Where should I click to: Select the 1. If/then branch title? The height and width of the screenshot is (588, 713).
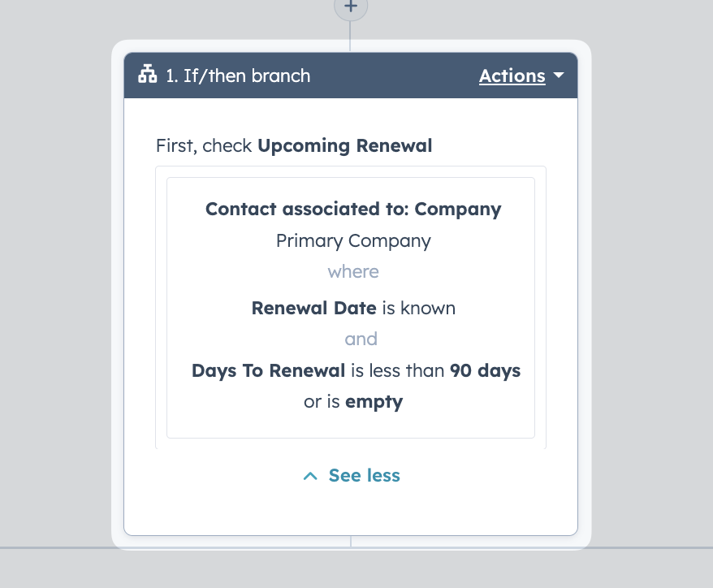[x=238, y=76]
